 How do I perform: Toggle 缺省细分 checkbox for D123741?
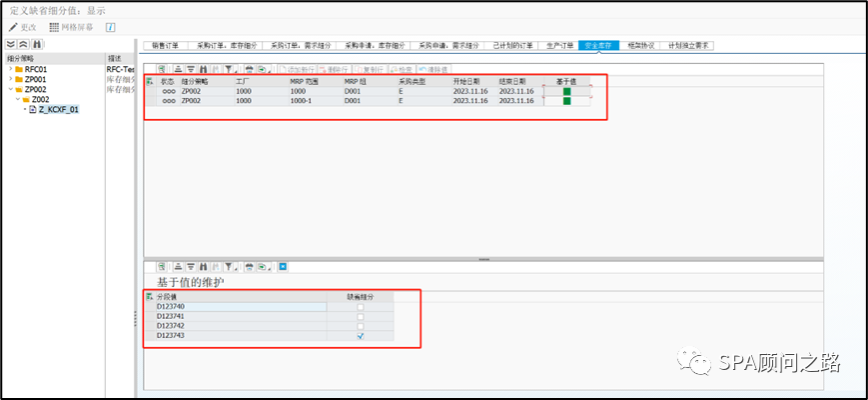361,316
